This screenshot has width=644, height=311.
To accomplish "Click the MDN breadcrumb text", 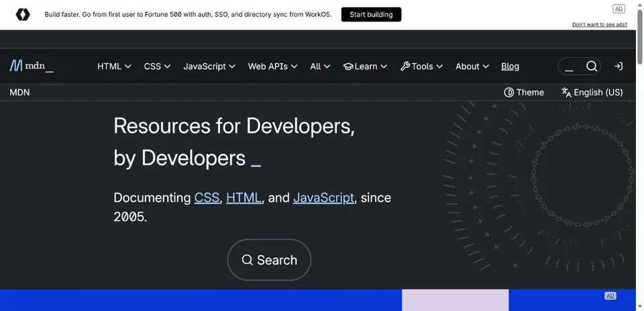I will [19, 93].
